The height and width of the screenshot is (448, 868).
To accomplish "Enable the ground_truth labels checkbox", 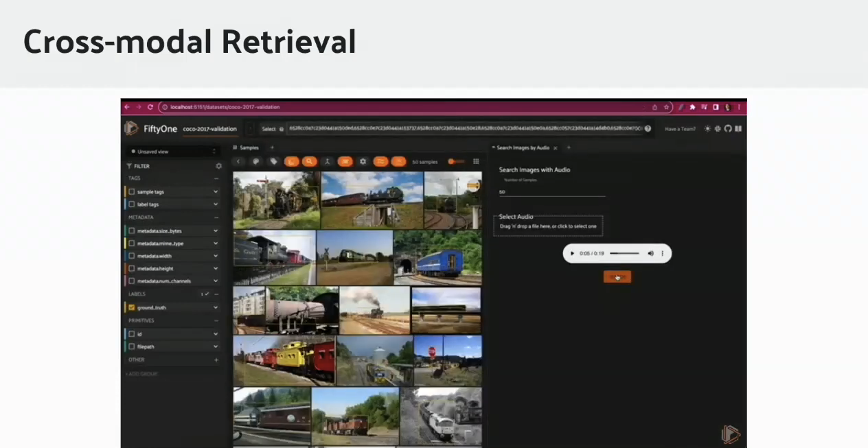I will coord(131,307).
